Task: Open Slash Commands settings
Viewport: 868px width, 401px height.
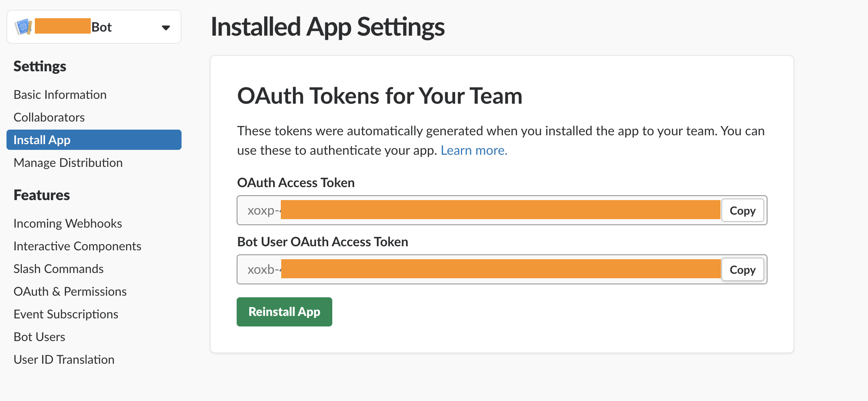Action: tap(59, 269)
